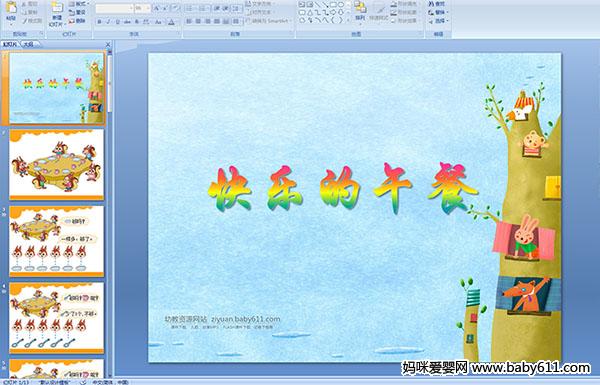Select the oval shape in shapes gallery

(x=341, y=5)
